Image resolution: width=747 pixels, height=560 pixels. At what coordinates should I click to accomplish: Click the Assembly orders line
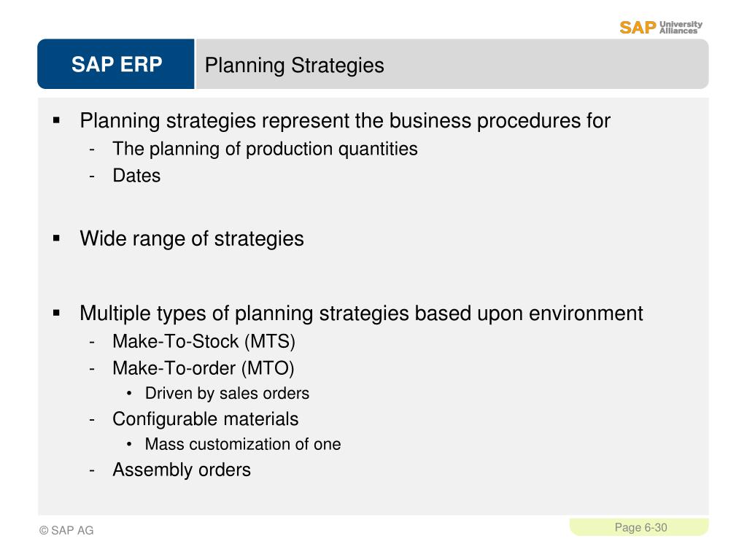(182, 470)
